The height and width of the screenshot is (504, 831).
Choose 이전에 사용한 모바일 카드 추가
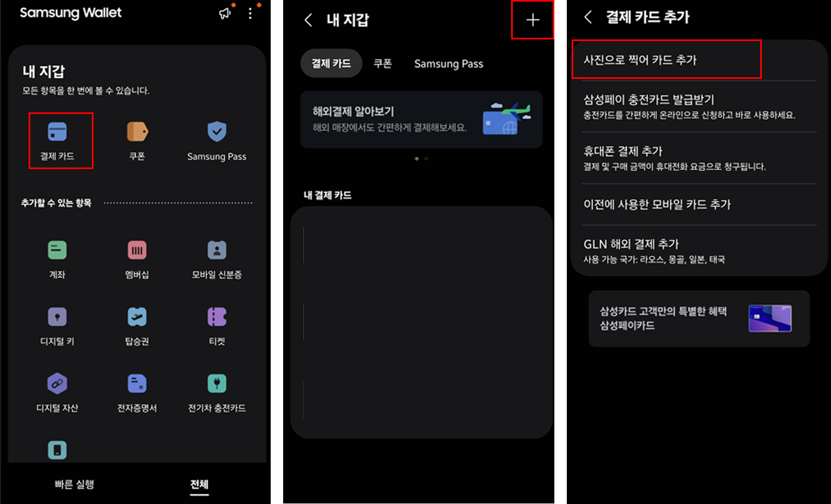click(699, 204)
